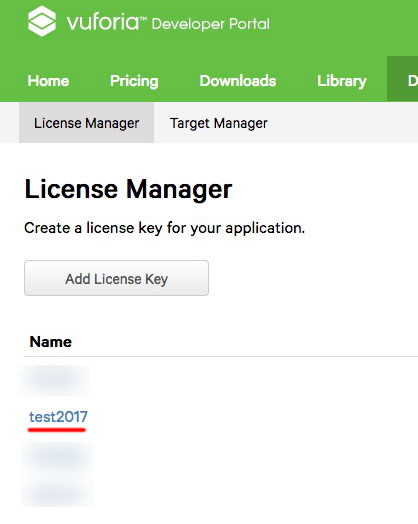Open the blurred license entry above test2017
418x524 pixels.
pos(55,380)
